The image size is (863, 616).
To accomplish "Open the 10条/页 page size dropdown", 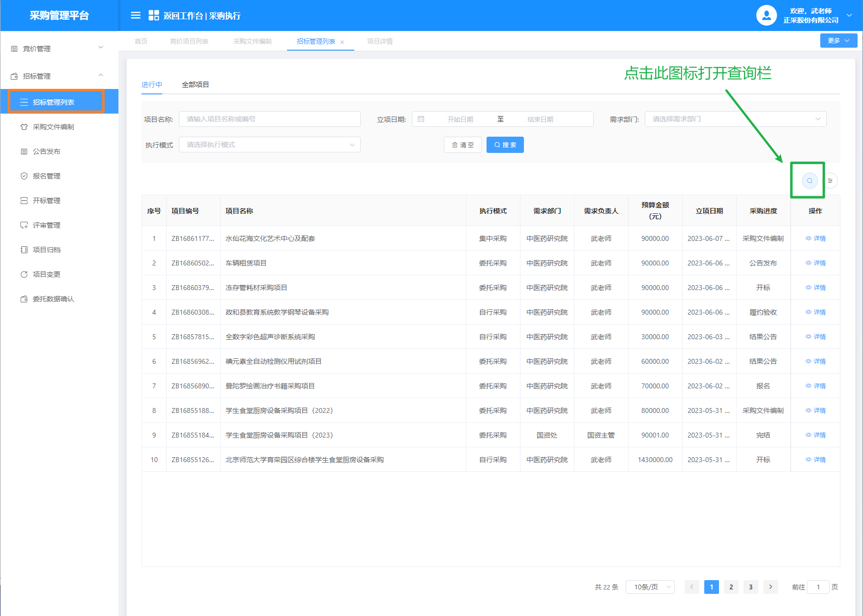I will (650, 587).
